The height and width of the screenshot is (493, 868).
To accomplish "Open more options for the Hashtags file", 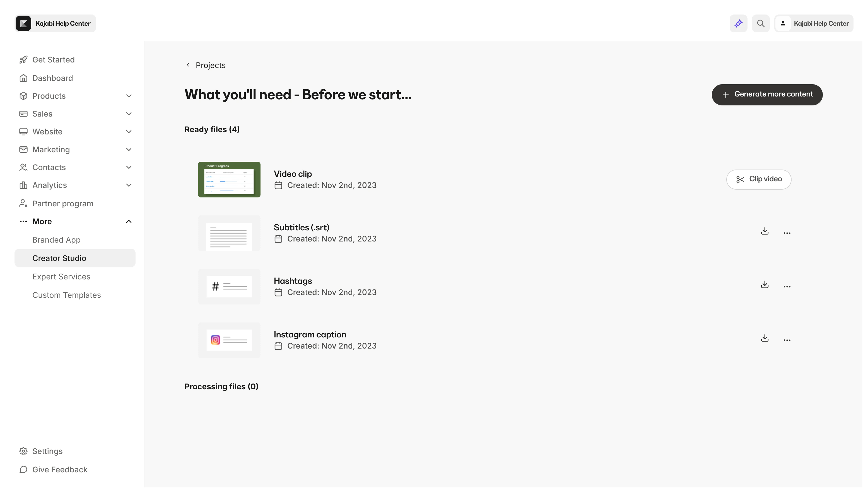I will click(787, 286).
